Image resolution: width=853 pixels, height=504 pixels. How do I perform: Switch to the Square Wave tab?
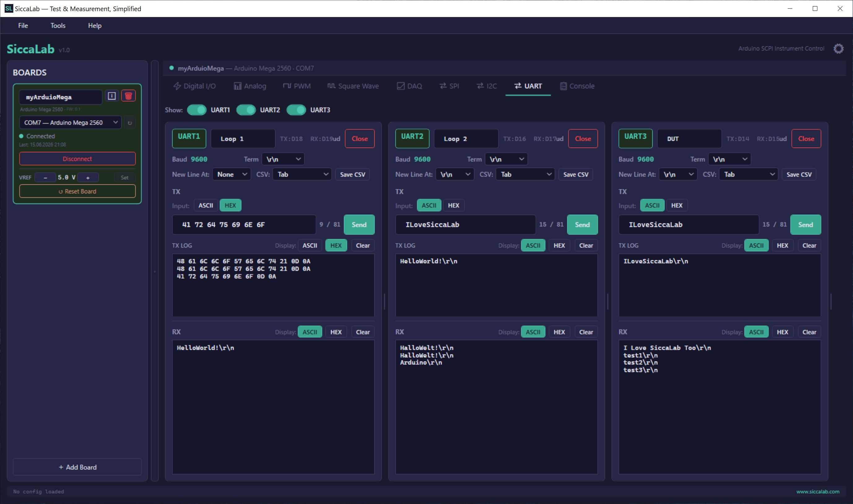click(x=353, y=86)
